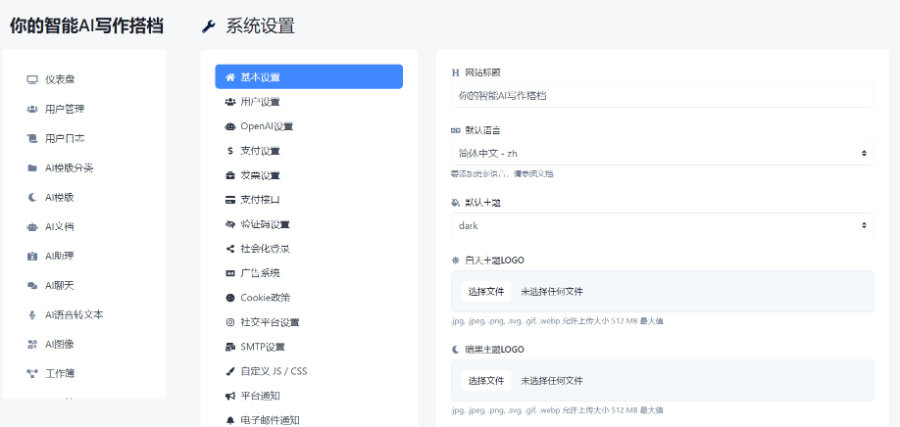Click the eye-slash icon beside 验证码设置
900x427 pixels.
[230, 224]
